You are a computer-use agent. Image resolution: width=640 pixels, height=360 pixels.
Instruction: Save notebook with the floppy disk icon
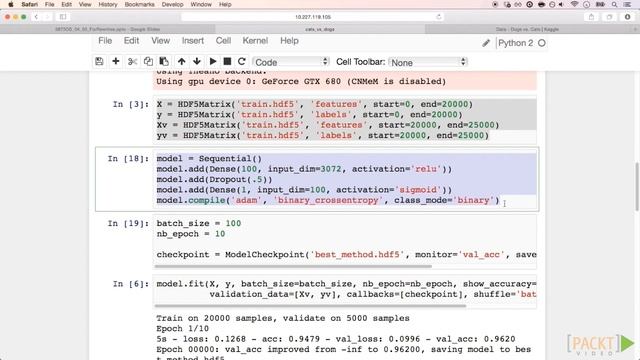[x=99, y=62]
